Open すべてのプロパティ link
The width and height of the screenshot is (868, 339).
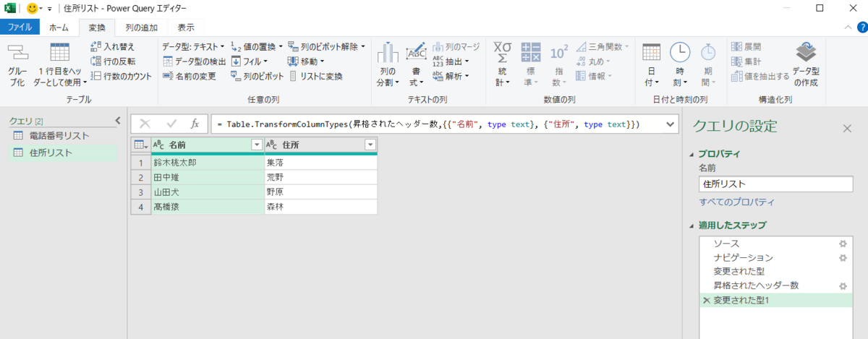(736, 202)
